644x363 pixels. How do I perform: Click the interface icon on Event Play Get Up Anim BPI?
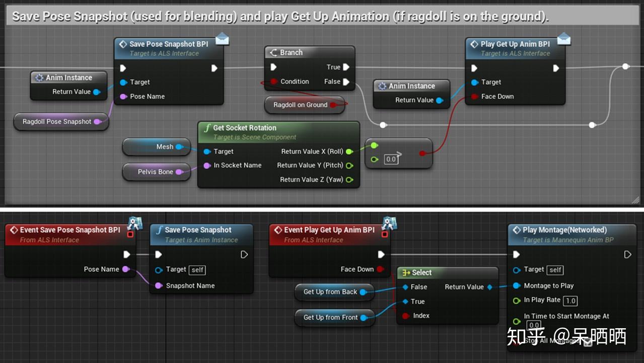(390, 224)
